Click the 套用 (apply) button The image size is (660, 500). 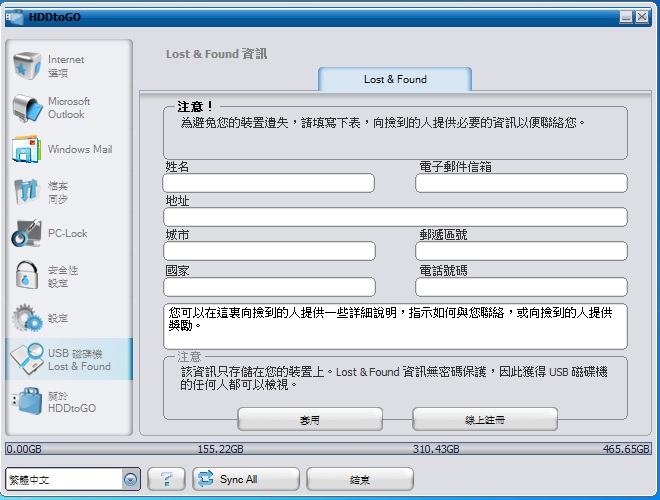pyautogui.click(x=310, y=419)
